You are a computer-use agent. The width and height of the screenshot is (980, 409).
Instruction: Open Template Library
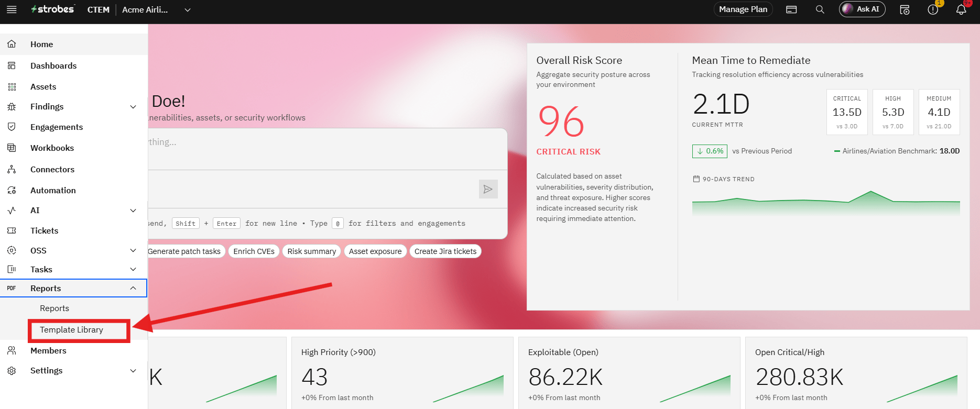click(71, 330)
